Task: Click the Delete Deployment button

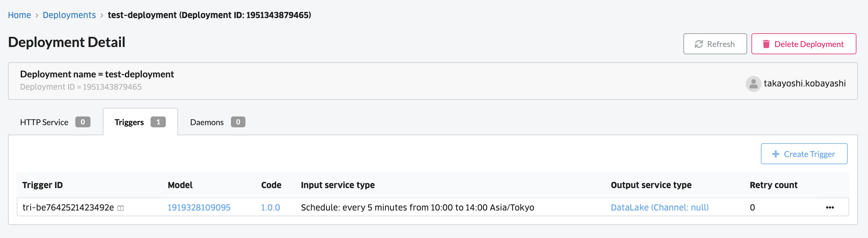Action: click(804, 44)
